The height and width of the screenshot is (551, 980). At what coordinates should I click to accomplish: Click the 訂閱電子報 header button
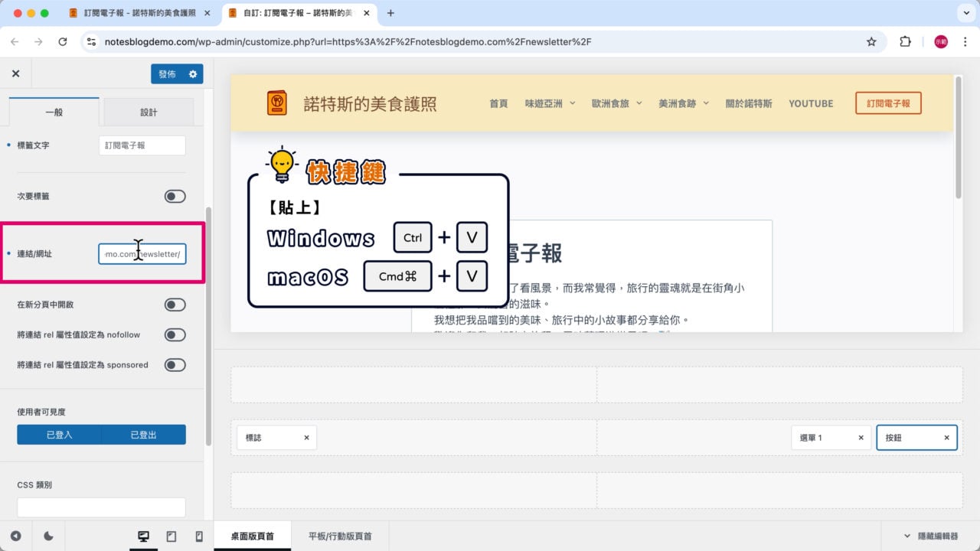(888, 103)
